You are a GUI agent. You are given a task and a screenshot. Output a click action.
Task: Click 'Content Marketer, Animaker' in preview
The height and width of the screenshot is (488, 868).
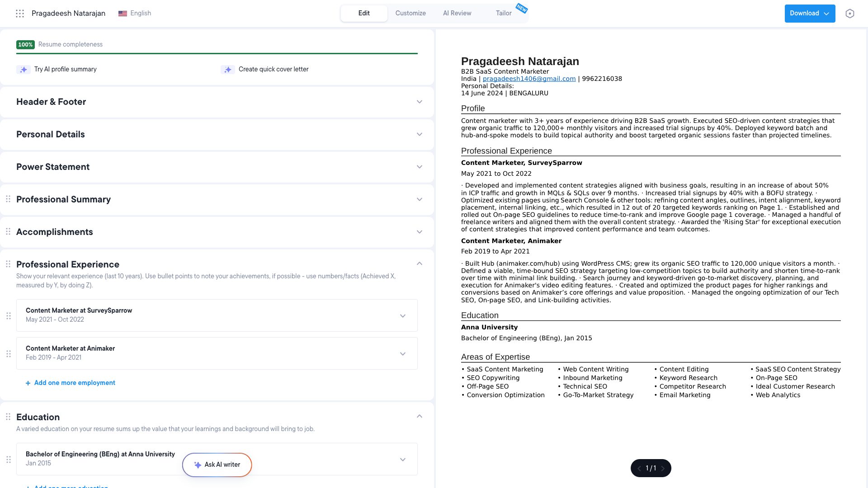pos(511,241)
